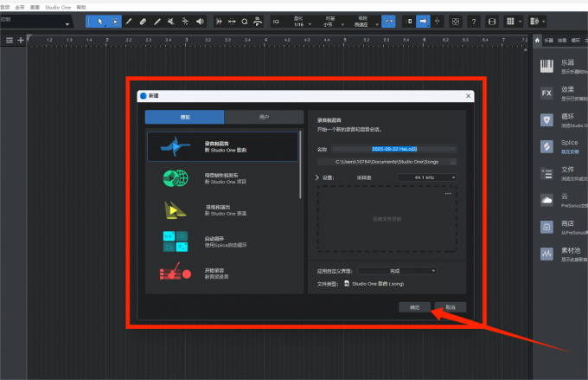Screen dimensions: 588x380
Task: Click the 取消 button
Action: click(x=450, y=306)
